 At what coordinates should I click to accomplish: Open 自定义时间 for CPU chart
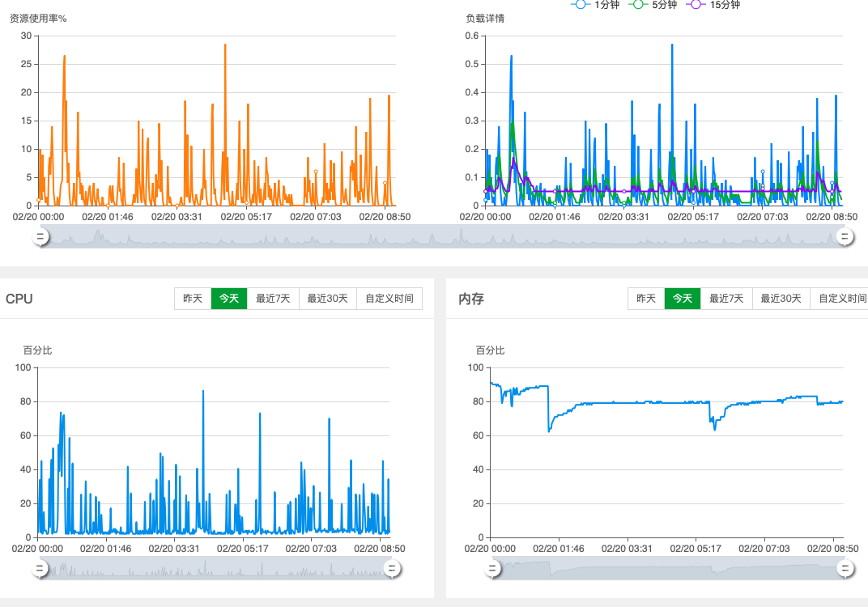click(389, 299)
